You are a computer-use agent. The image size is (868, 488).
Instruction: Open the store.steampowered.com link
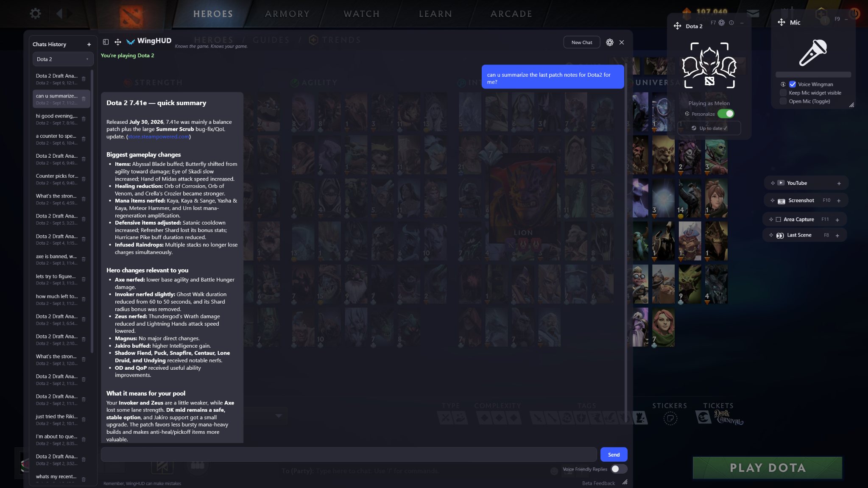pos(159,137)
